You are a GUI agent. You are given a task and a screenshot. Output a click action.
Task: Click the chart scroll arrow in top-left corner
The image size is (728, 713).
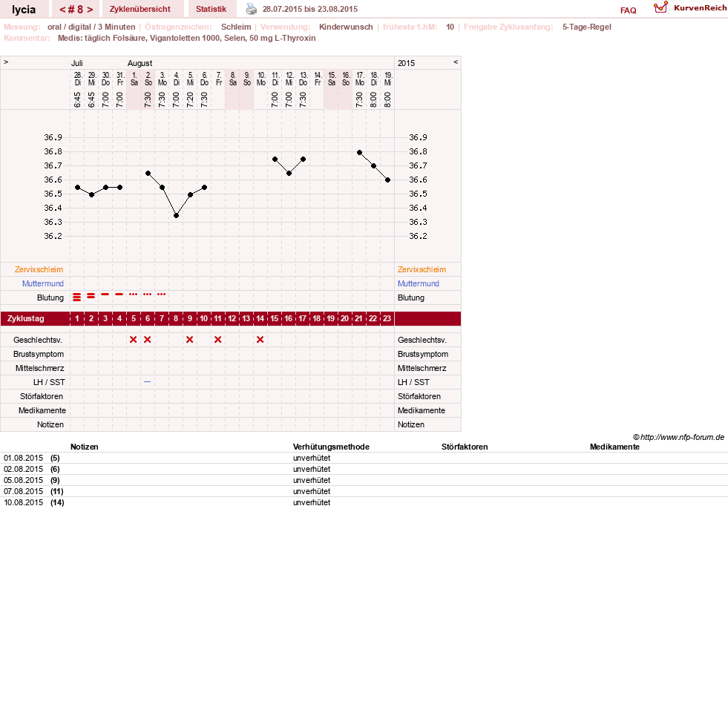(x=6, y=62)
